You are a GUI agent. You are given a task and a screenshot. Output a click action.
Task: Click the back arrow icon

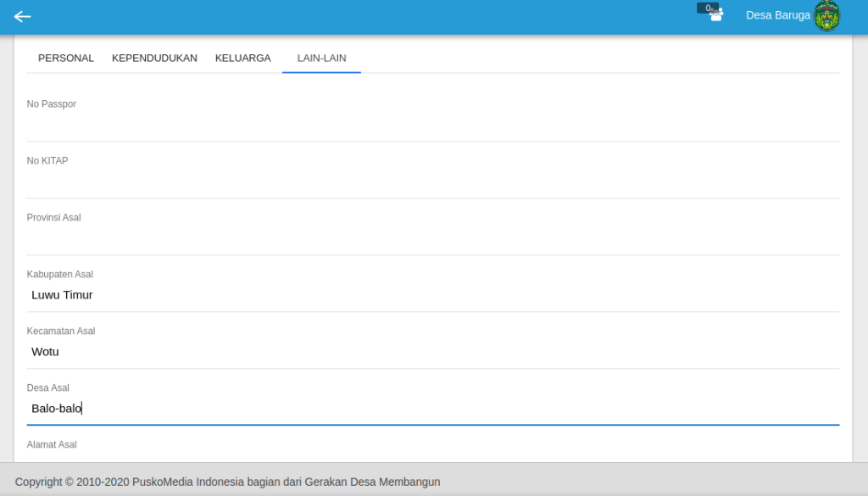(x=22, y=16)
